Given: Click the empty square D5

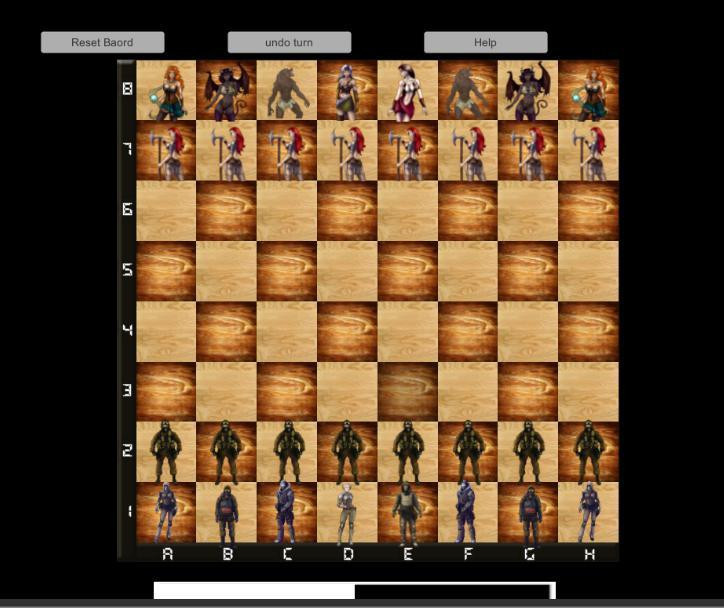Looking at the screenshot, I should point(347,271).
